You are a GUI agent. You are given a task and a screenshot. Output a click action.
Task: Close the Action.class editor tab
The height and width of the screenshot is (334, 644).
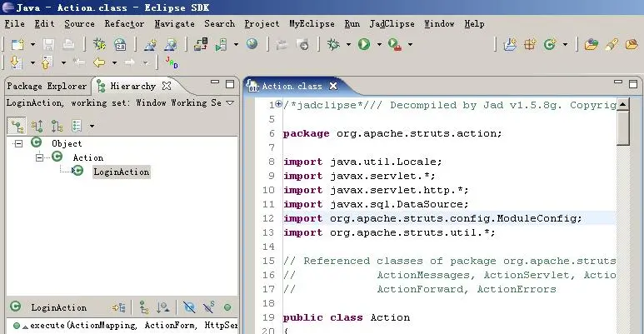(333, 86)
